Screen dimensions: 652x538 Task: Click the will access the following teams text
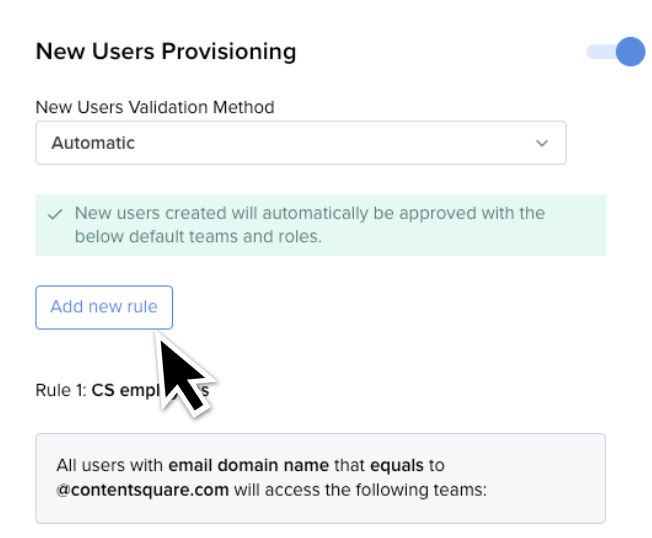point(360,490)
